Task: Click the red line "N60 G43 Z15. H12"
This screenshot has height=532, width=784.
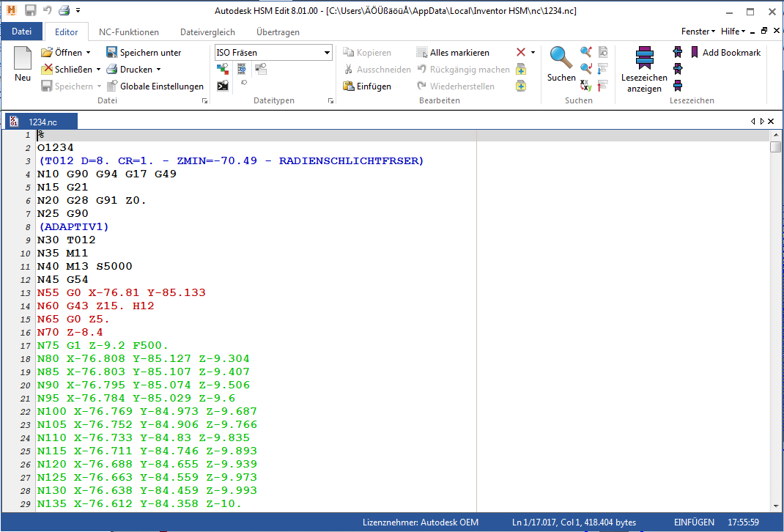Action: 95,306
